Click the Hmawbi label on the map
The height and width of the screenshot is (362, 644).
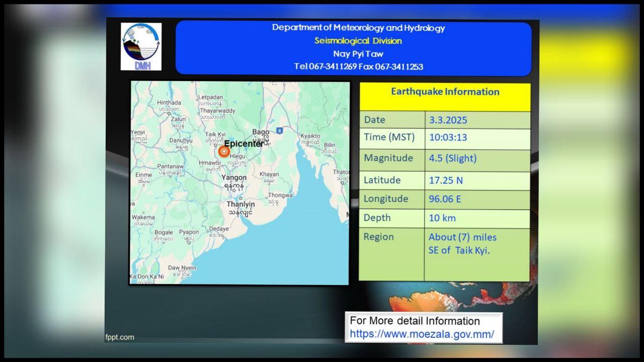coord(210,163)
